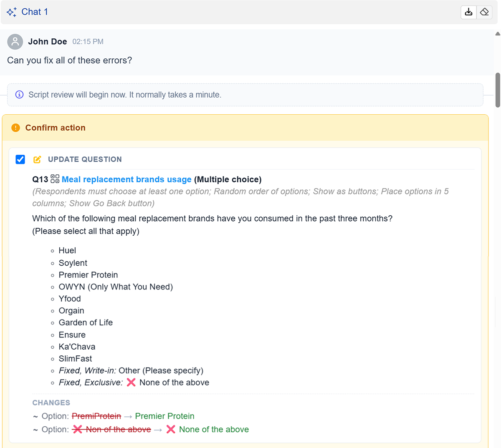The height and width of the screenshot is (448, 501).
Task: Click the orange Confirm action warning icon
Action: coord(16,128)
